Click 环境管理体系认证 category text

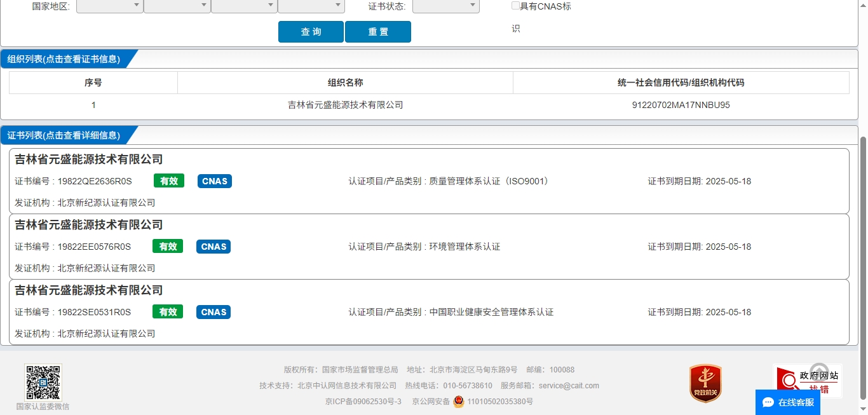[465, 247]
